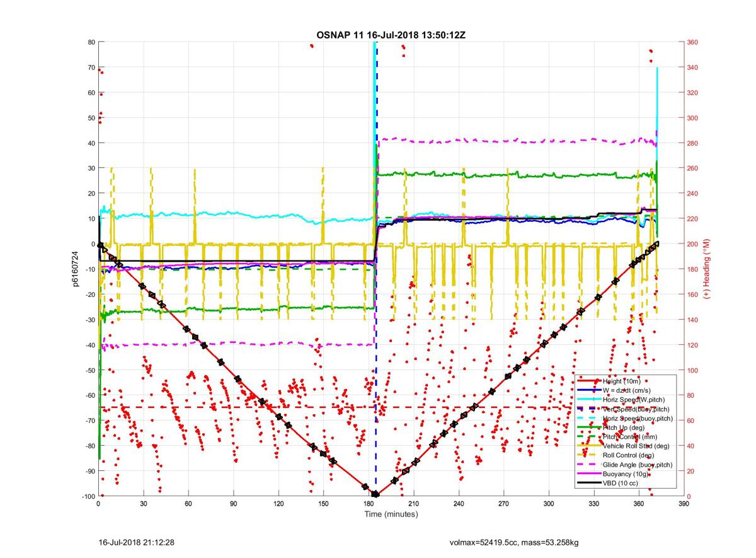Select the 'Height (10m)' legend entry
Screen dimensions: 756x558
(622, 382)
